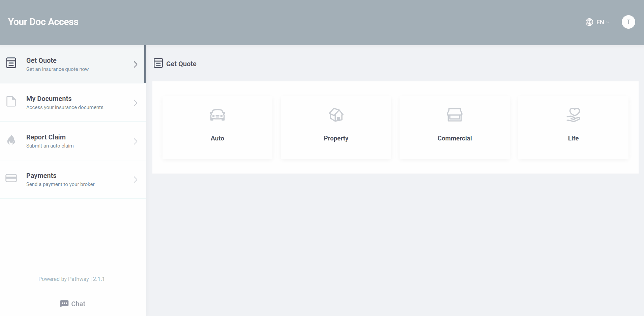
Task: Expand My Documents with its chevron
Action: (135, 103)
